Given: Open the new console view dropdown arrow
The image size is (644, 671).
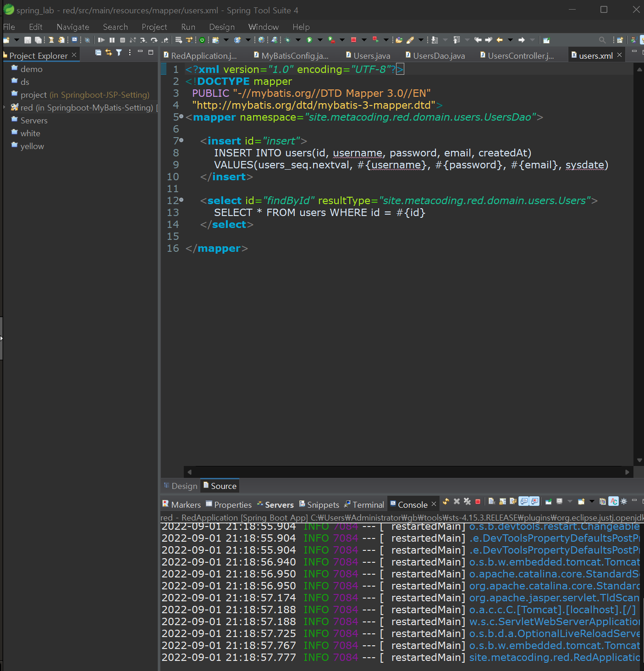Looking at the screenshot, I should click(x=592, y=502).
